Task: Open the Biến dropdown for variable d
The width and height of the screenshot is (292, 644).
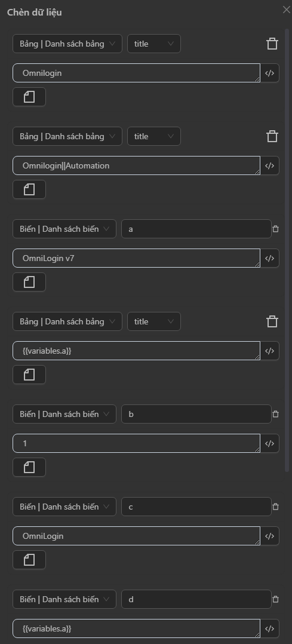Action: point(64,599)
